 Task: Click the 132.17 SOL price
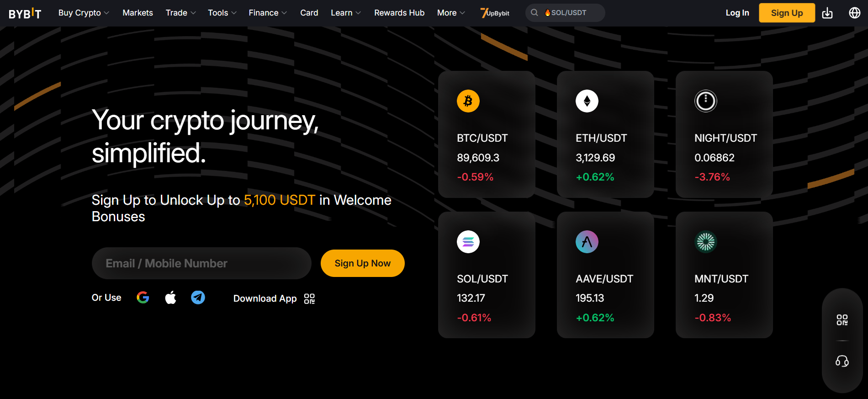(471, 298)
